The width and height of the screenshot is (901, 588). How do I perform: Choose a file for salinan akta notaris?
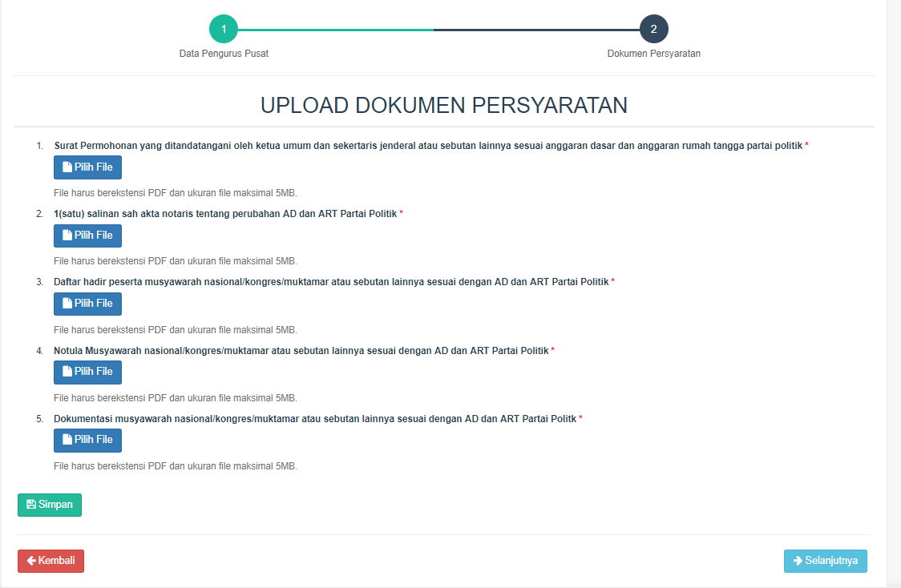87,236
